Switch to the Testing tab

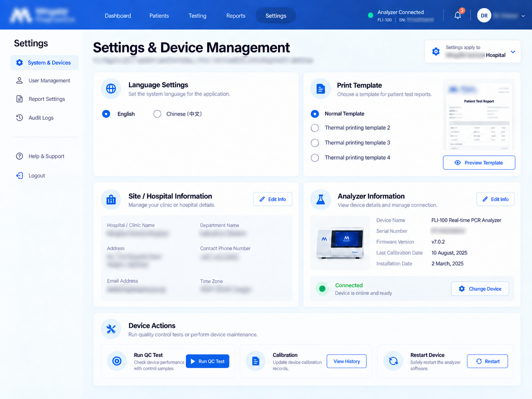pos(198,16)
